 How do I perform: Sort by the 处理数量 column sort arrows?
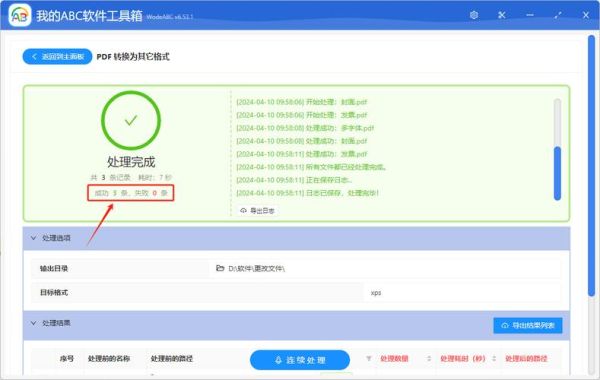(429, 359)
